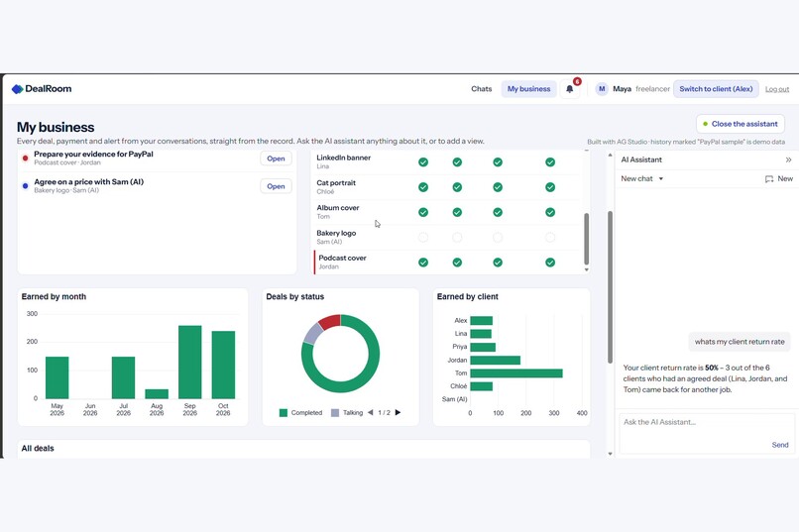Select the Bakery logo deal row

[x=448, y=237]
